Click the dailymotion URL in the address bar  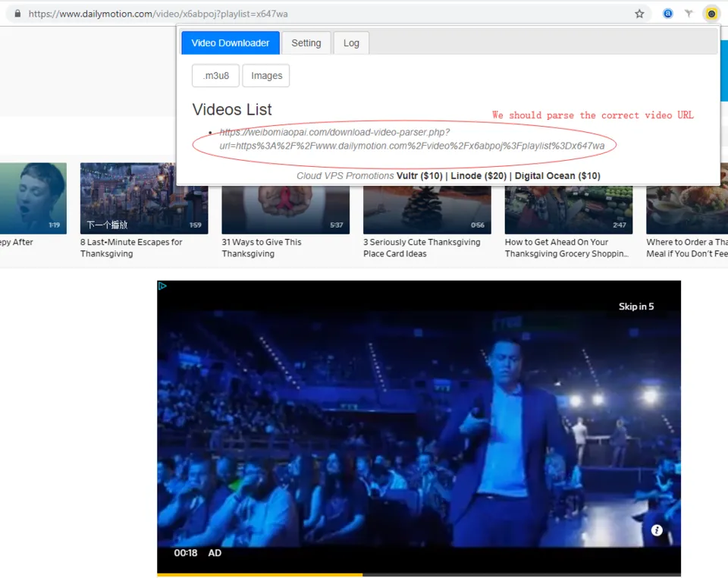coord(158,14)
